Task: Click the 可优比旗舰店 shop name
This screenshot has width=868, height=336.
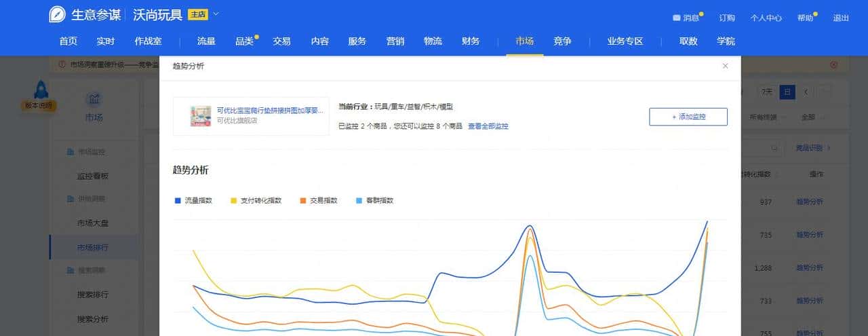Action: coord(237,121)
